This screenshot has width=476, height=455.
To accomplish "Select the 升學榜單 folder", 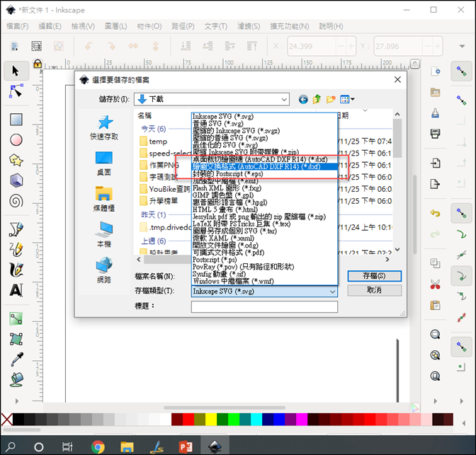I will [159, 201].
